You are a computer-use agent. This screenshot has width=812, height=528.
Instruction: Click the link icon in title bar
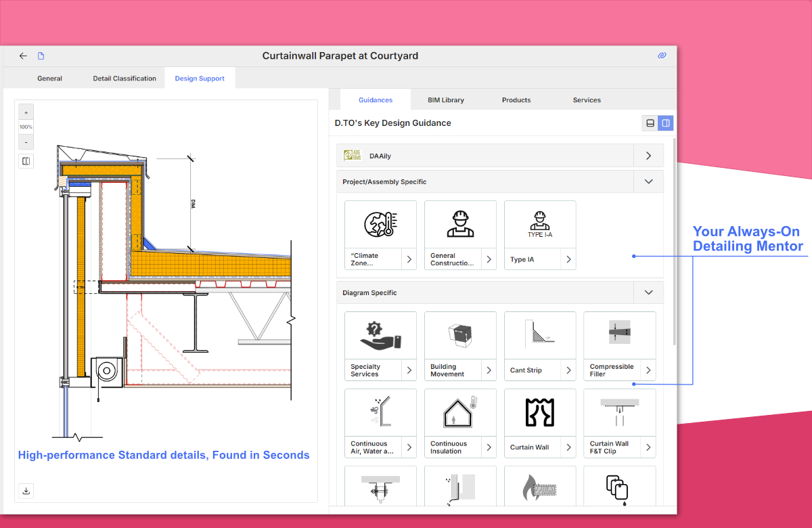point(662,56)
